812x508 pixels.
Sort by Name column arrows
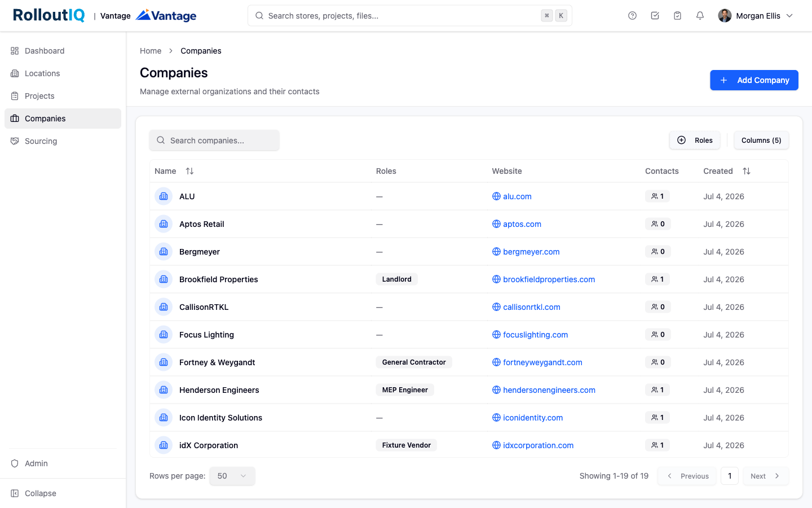[x=189, y=171]
